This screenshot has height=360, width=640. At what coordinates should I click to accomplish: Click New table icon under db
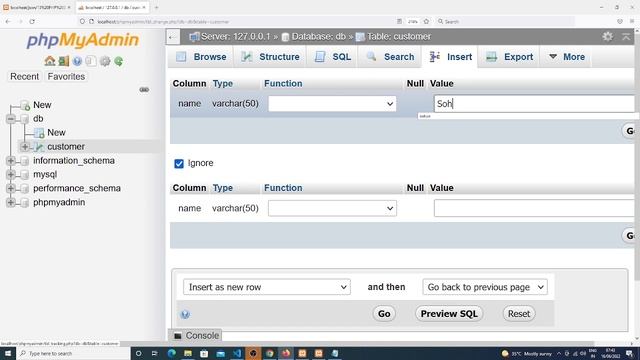tap(39, 133)
